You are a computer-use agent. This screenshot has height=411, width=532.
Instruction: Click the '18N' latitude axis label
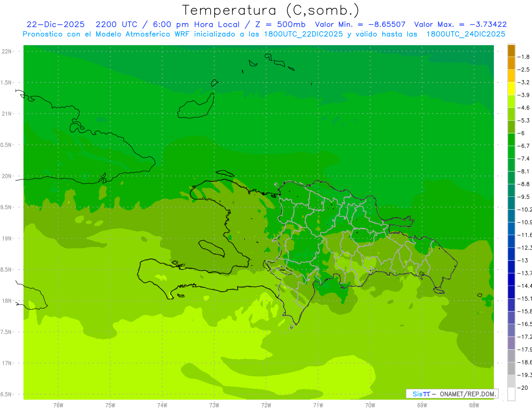7,301
